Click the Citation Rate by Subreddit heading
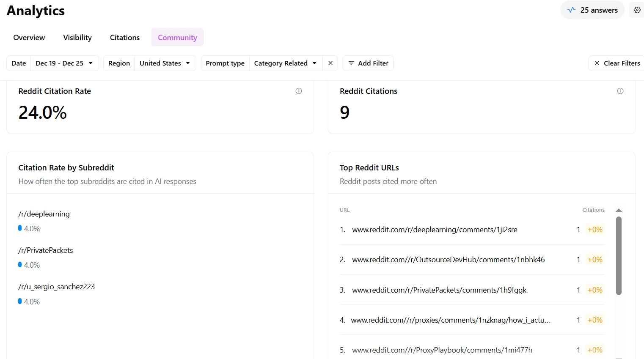Viewport: 644px width, 359px height. tap(66, 168)
